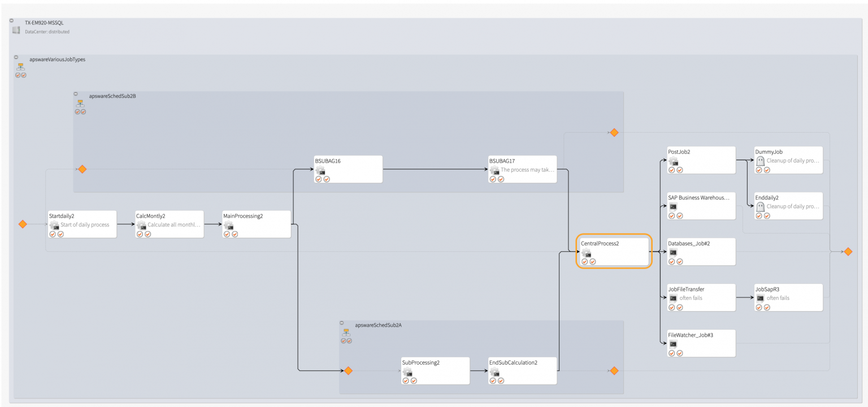Click the gear icon on the CentralProcess2 node

point(586,253)
